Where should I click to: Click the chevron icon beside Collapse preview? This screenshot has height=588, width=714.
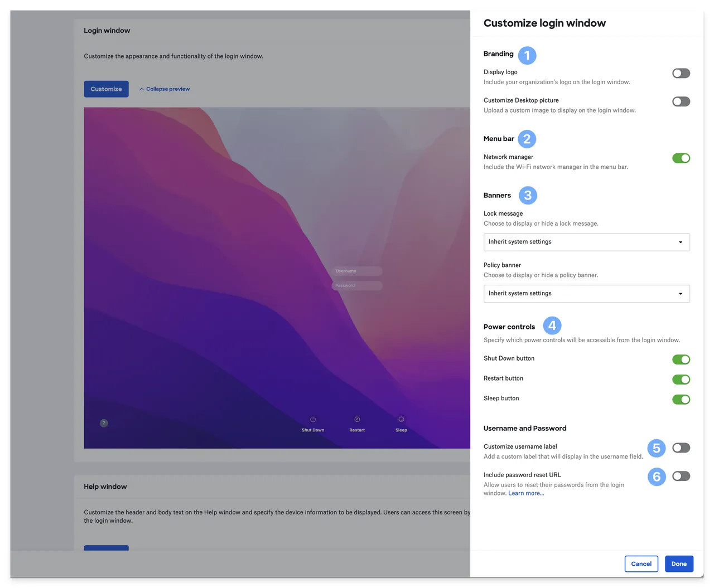click(x=142, y=89)
